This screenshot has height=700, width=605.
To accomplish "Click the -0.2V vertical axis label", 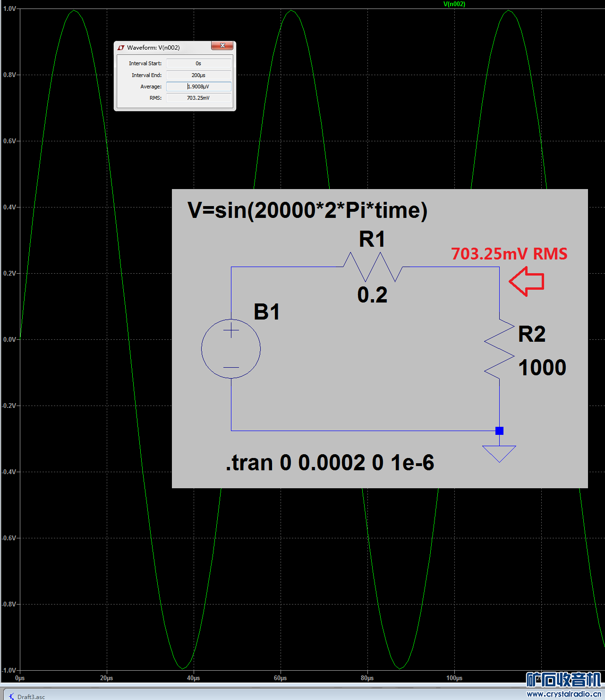I will (x=9, y=406).
